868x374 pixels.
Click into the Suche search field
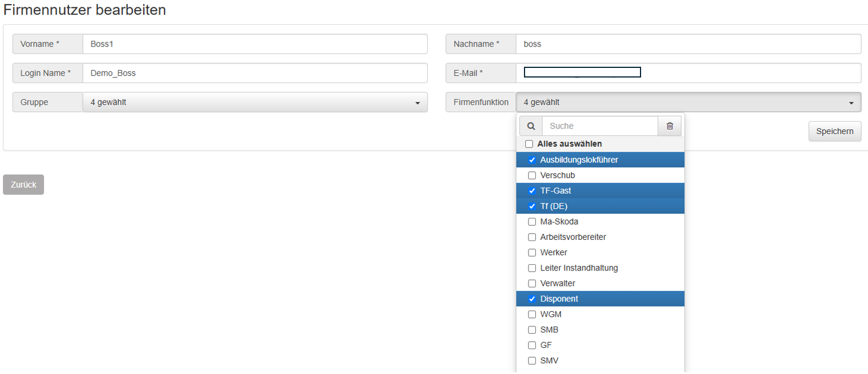(599, 126)
